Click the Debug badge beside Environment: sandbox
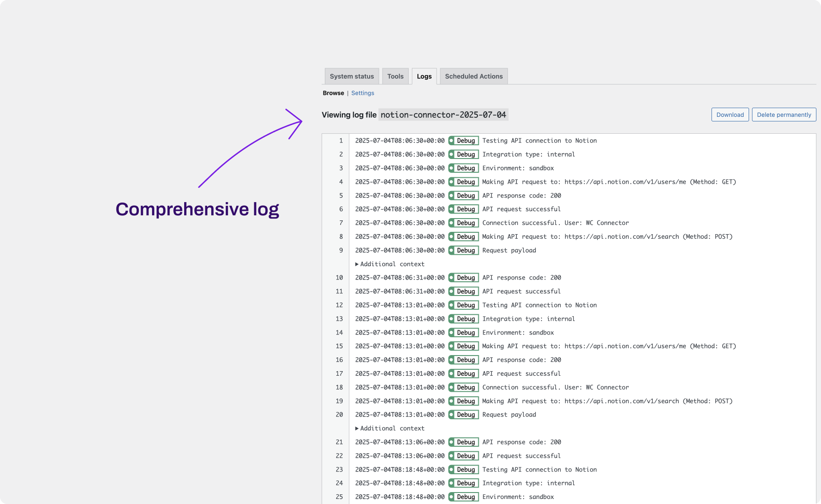 [x=464, y=168]
